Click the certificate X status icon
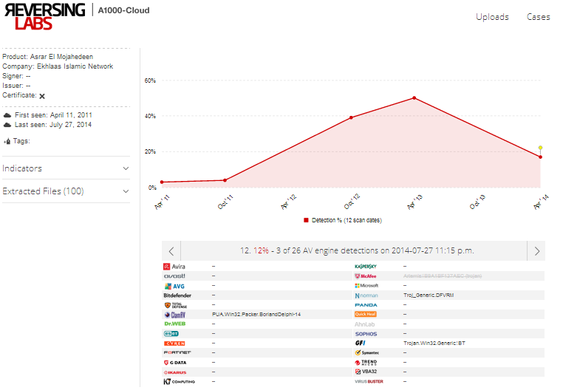Image resolution: width=563 pixels, height=391 pixels. 42,96
